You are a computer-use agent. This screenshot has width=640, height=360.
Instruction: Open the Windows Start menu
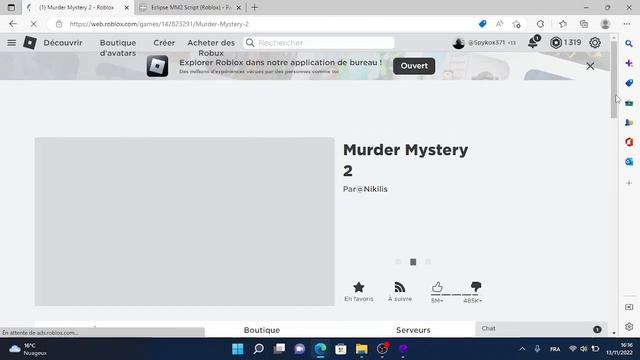pyautogui.click(x=238, y=349)
